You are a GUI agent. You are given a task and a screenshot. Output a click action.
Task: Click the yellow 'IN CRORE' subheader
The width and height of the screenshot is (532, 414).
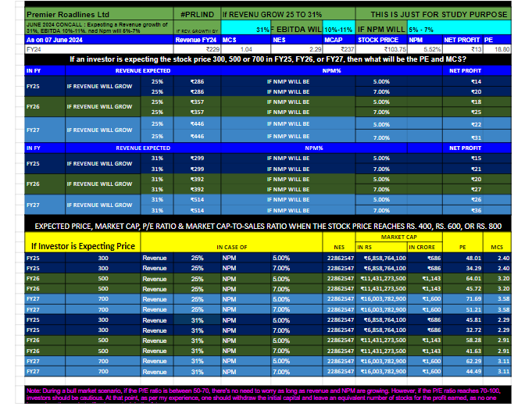tap(425, 247)
